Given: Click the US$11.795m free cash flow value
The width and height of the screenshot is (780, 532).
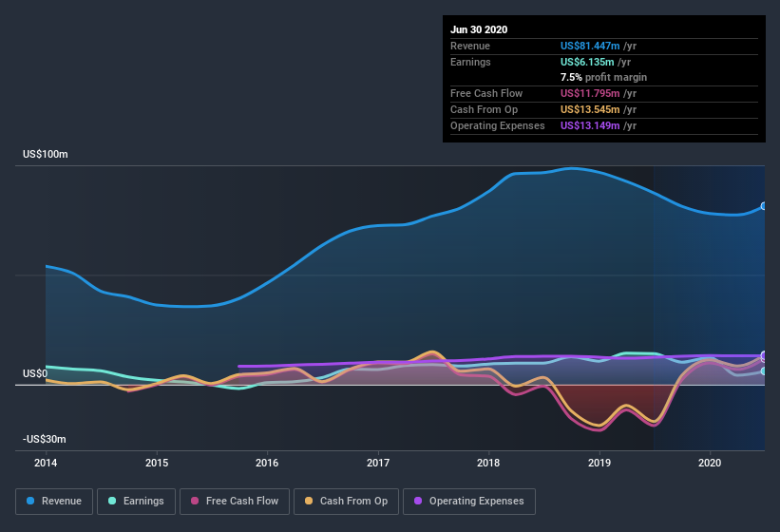Looking at the screenshot, I should tap(590, 93).
